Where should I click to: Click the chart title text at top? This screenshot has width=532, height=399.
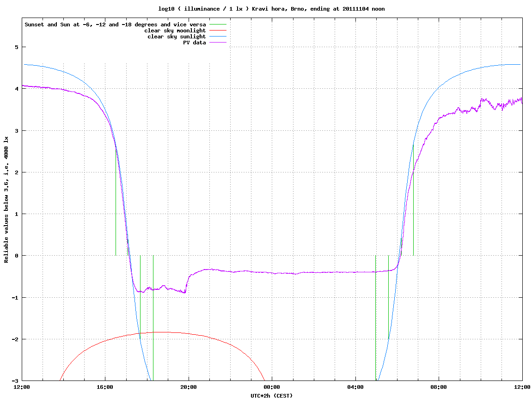271,9
